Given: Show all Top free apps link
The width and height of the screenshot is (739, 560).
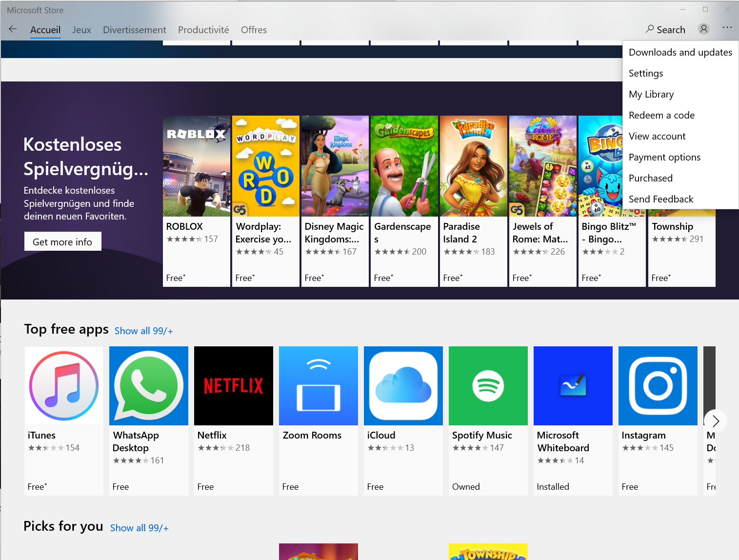Looking at the screenshot, I should click(x=144, y=331).
